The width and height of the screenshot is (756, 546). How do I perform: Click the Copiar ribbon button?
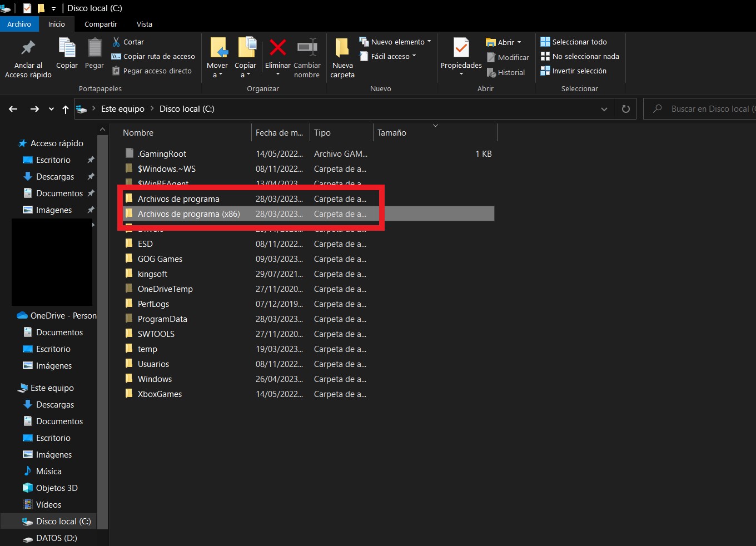click(67, 54)
